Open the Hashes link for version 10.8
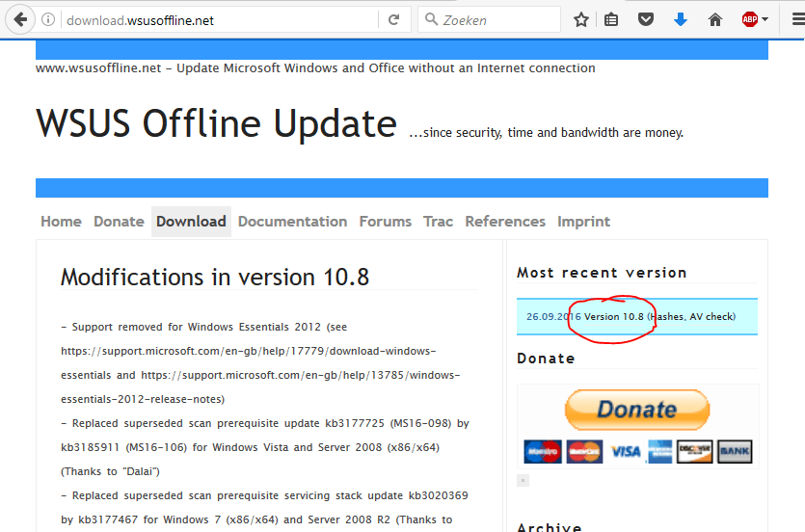 coord(667,316)
